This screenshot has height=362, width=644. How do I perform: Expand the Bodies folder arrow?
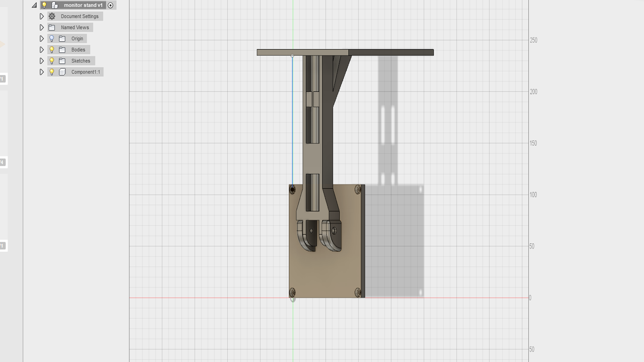point(42,50)
